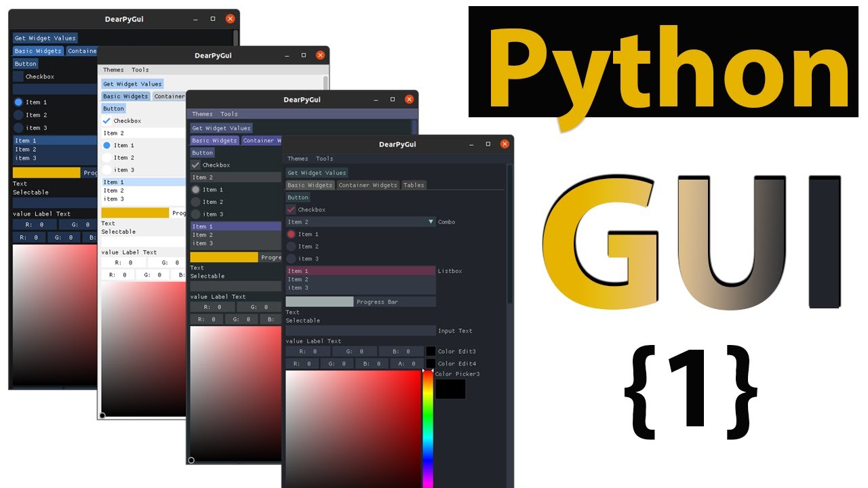
Task: Click the rainbow hue bar in front window
Action: [x=428, y=428]
